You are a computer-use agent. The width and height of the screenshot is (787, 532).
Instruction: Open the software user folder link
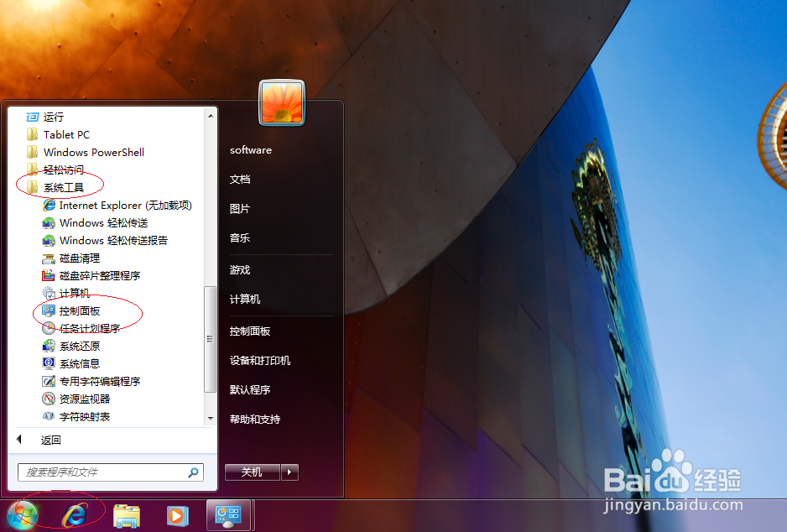251,150
